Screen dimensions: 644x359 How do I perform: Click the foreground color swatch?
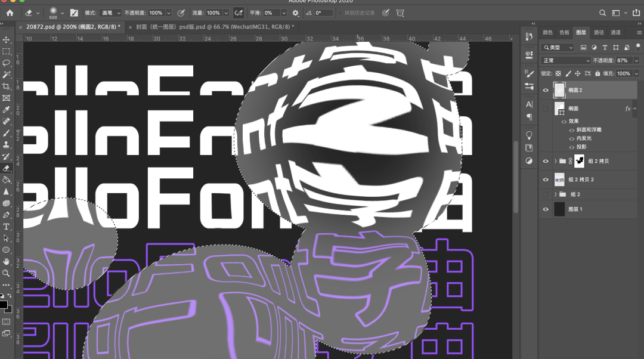[4, 305]
